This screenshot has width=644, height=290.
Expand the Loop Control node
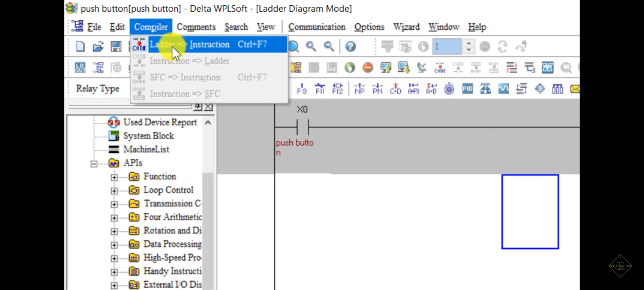pyautogui.click(x=115, y=191)
